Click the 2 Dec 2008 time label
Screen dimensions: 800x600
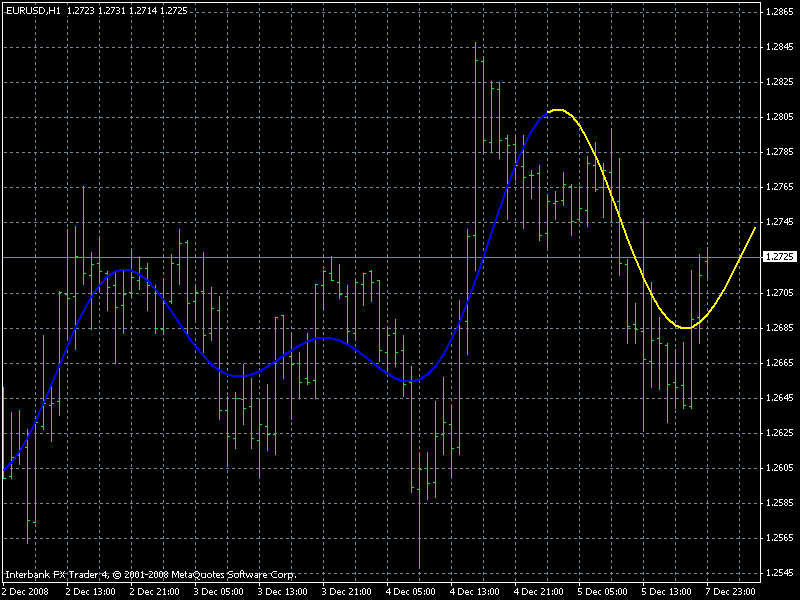click(x=26, y=591)
